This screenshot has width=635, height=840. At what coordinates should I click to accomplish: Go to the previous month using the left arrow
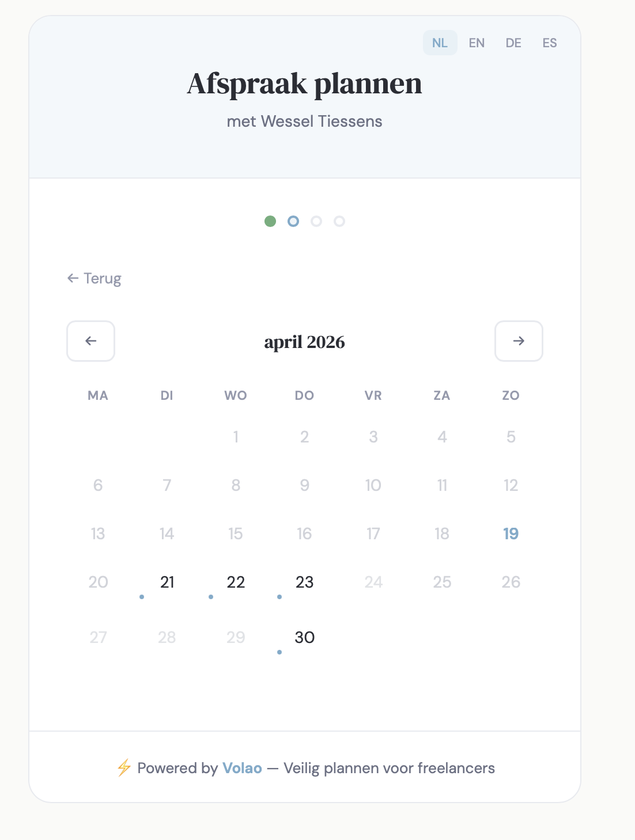coord(90,341)
